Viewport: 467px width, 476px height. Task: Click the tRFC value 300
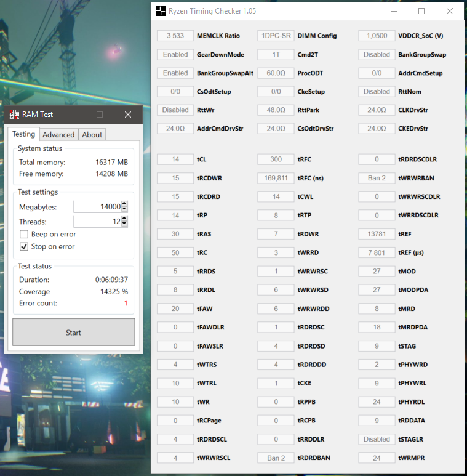coord(276,159)
